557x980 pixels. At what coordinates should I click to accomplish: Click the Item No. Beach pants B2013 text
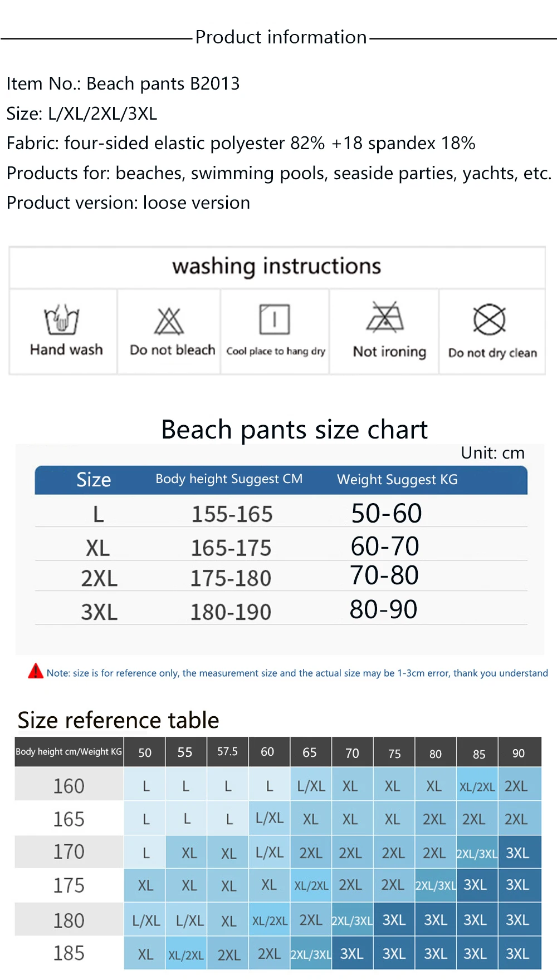tap(123, 83)
